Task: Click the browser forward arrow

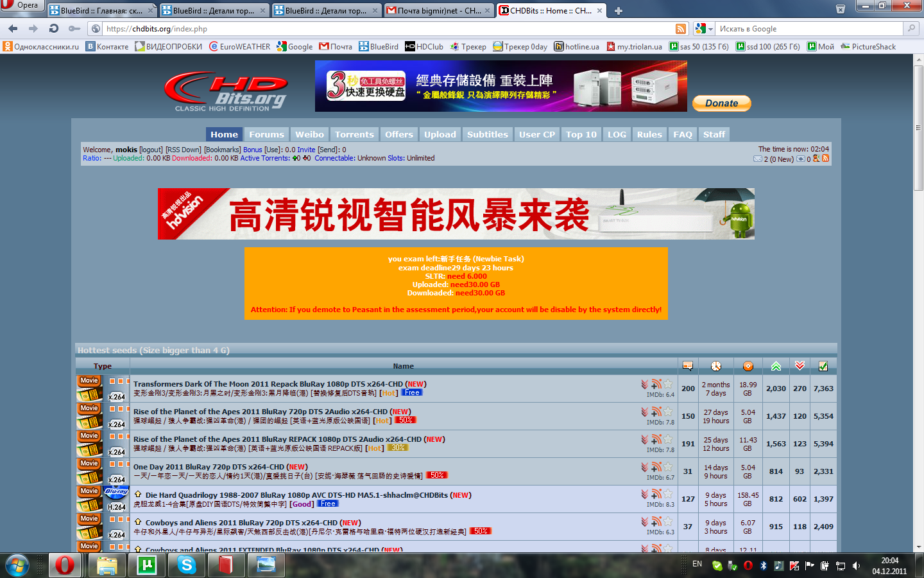Action: click(x=33, y=29)
